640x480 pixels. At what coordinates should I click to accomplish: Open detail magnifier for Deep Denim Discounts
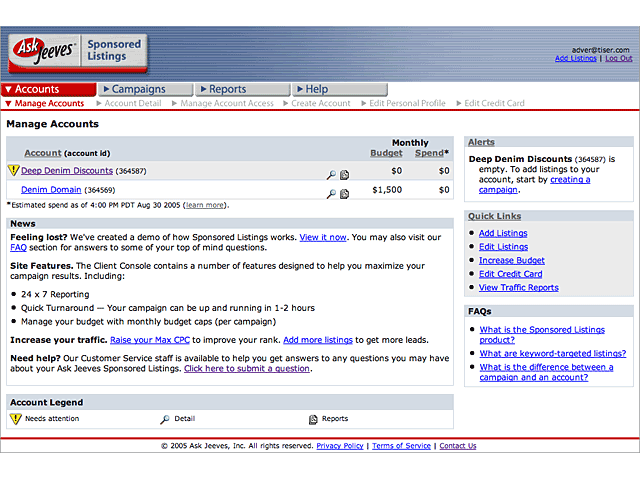pos(331,175)
